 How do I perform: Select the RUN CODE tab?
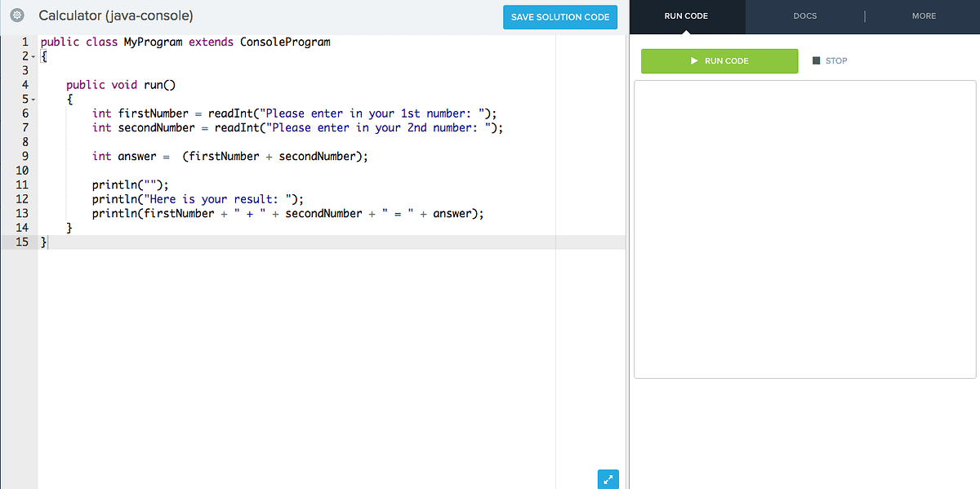click(686, 16)
